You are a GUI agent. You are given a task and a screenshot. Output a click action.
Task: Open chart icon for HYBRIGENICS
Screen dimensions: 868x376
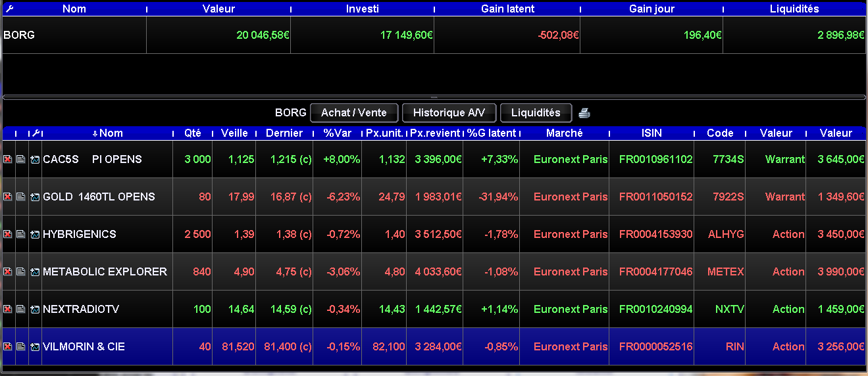pos(35,235)
